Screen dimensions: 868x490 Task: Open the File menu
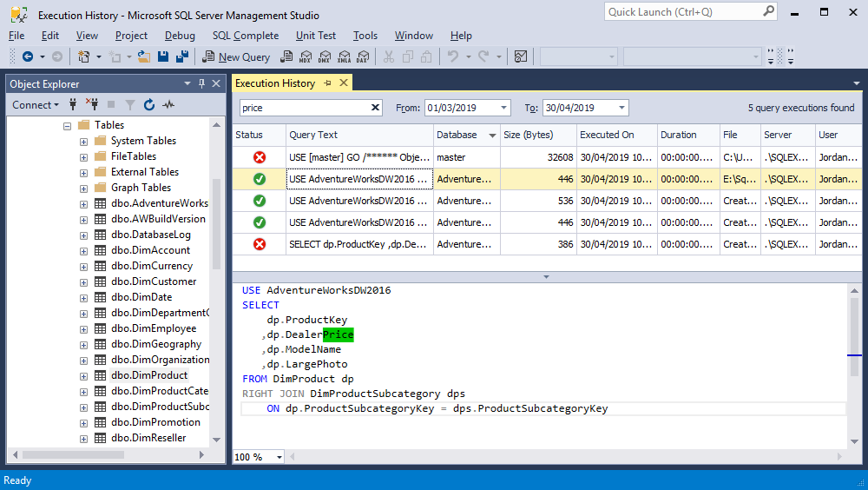(x=16, y=36)
